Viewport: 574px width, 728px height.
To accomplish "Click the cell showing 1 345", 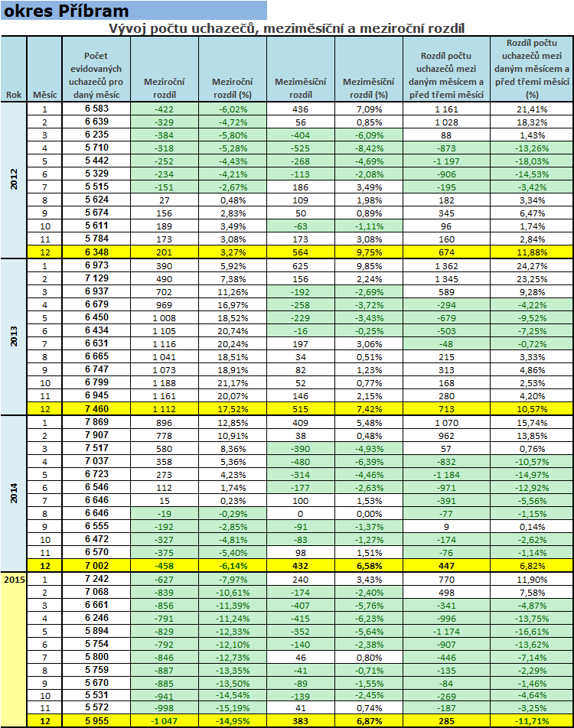I will (x=446, y=279).
